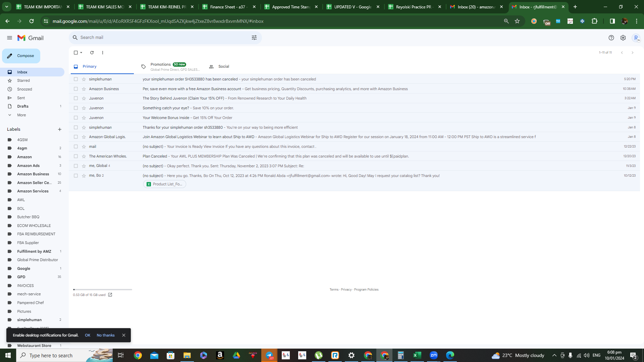This screenshot has height=362, width=644.
Task: Click the Search mail field
Action: point(164,38)
